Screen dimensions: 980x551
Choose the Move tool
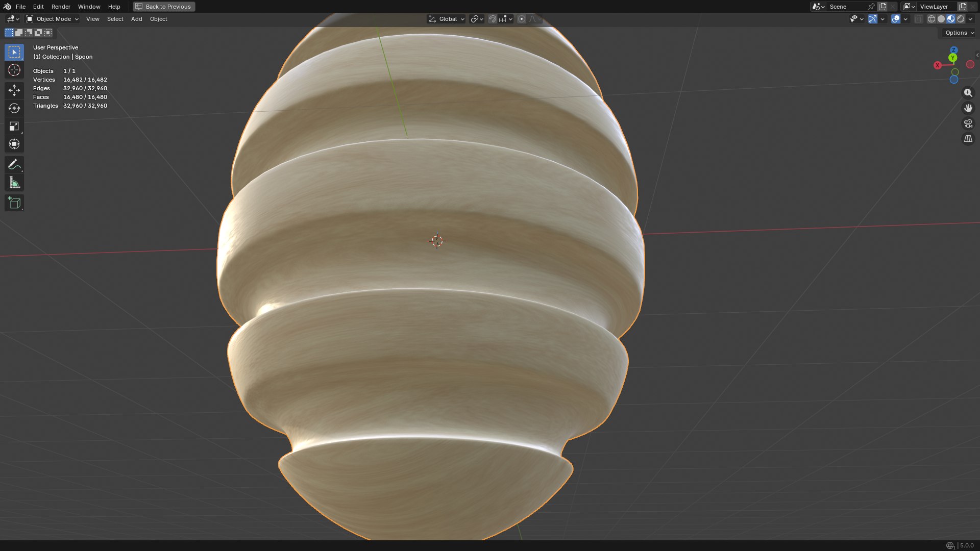14,90
